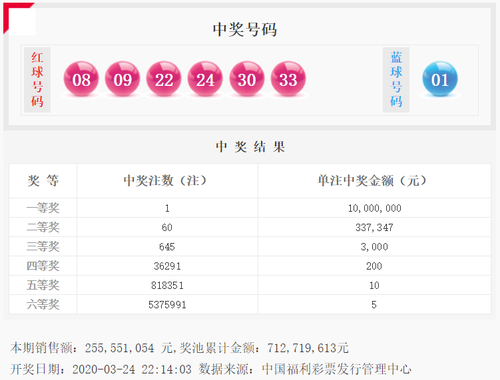Select the red ball numbered 22

click(x=164, y=79)
